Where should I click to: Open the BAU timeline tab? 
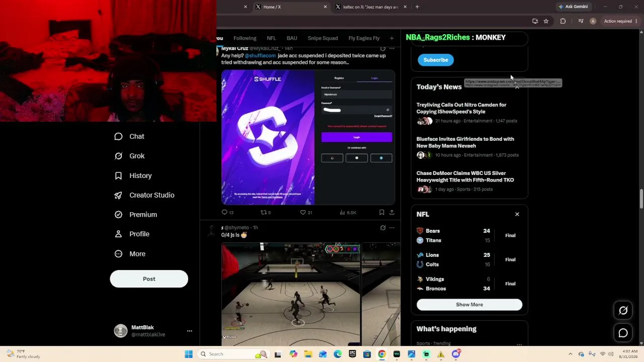click(x=292, y=38)
